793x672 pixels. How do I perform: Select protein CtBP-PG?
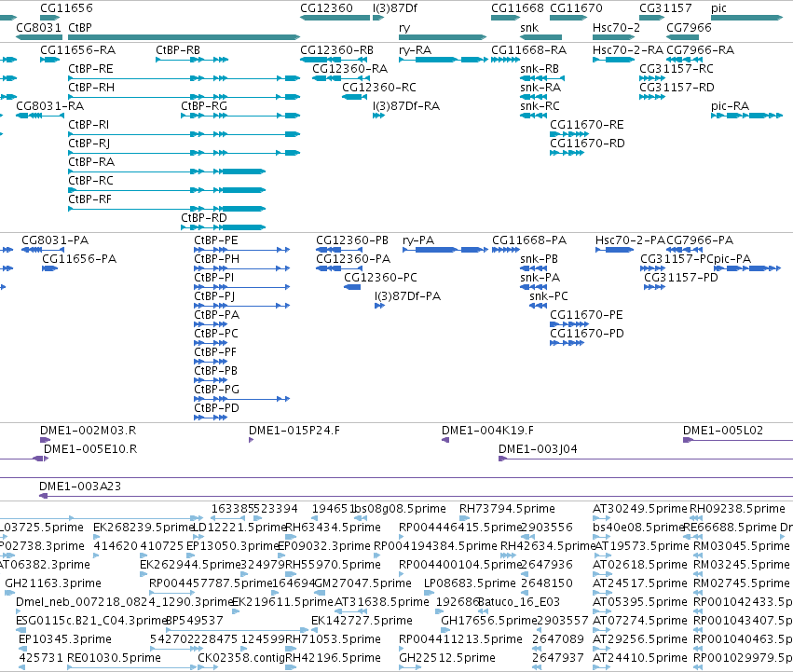(241, 399)
